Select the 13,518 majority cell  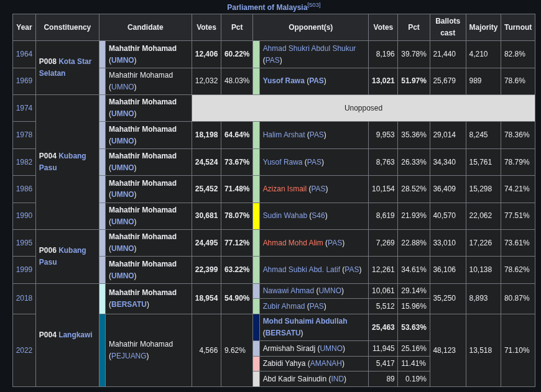point(483,350)
